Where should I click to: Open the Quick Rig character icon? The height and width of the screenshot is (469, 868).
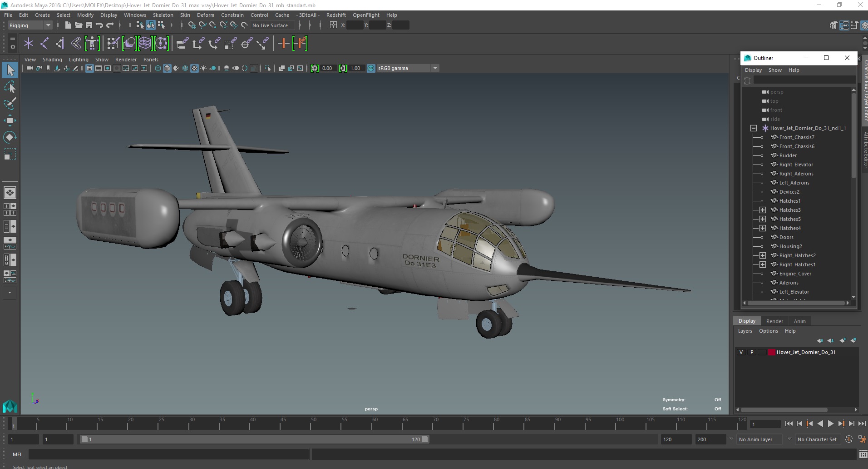coord(92,44)
